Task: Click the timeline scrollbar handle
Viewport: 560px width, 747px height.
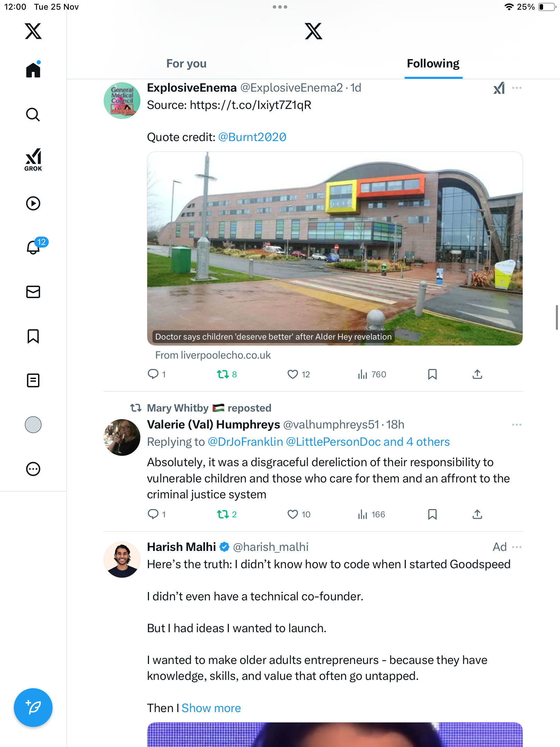Action: pyautogui.click(x=557, y=317)
